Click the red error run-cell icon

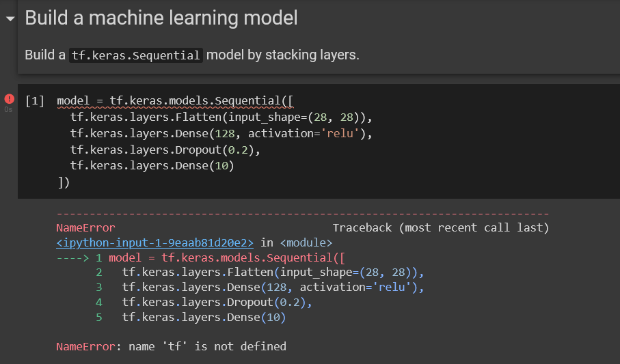click(9, 99)
